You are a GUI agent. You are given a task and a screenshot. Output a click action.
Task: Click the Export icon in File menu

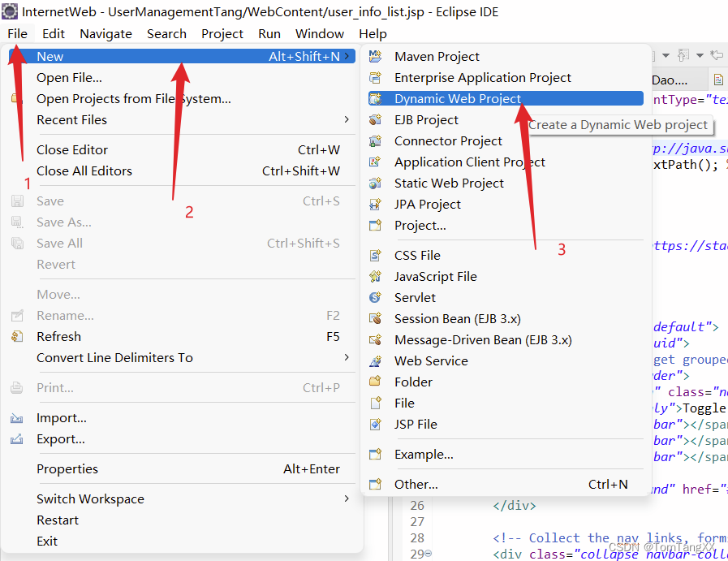tap(17, 439)
